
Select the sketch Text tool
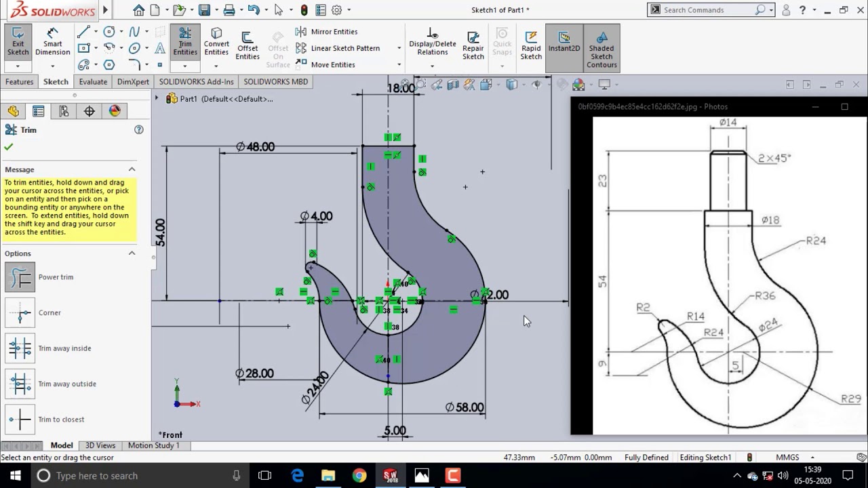pos(160,48)
